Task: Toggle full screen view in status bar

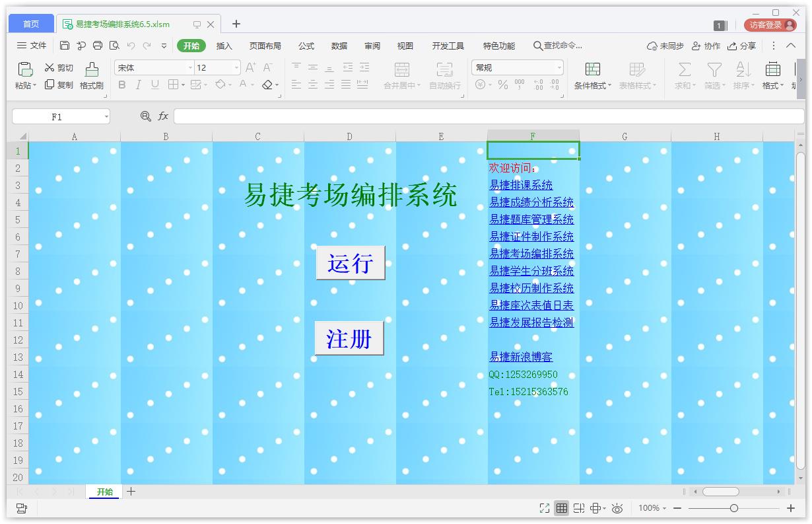Action: point(544,508)
